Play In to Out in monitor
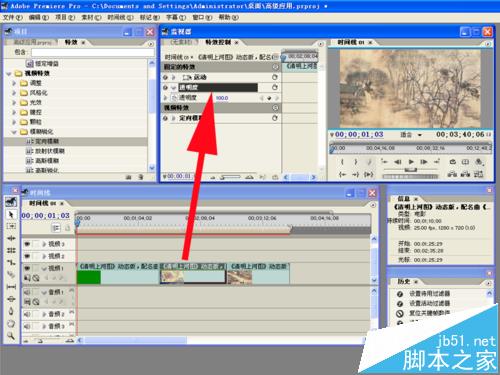500x375 pixels. (x=368, y=174)
